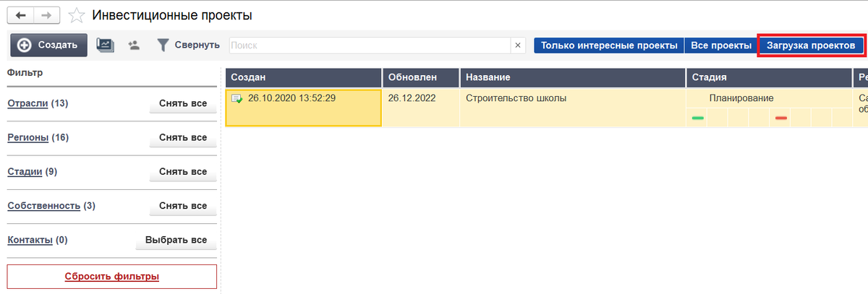Focus the Поиск search field
868x294 pixels.
coord(370,45)
